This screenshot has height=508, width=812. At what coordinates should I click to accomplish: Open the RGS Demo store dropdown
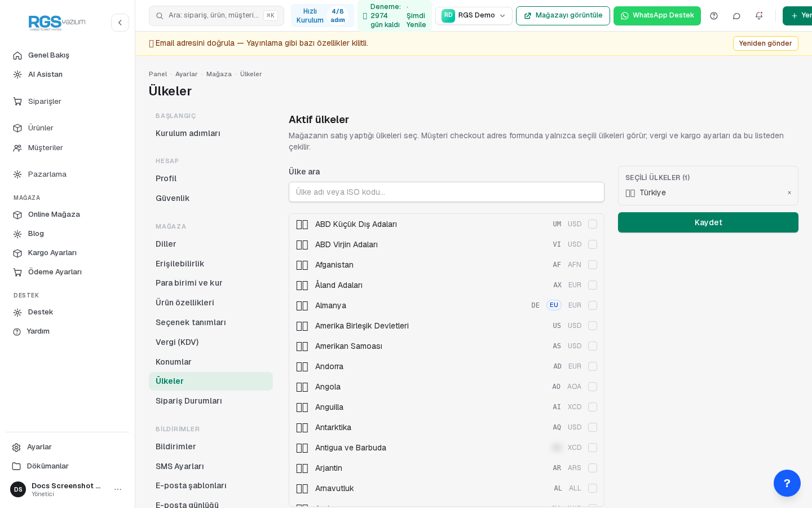(474, 16)
